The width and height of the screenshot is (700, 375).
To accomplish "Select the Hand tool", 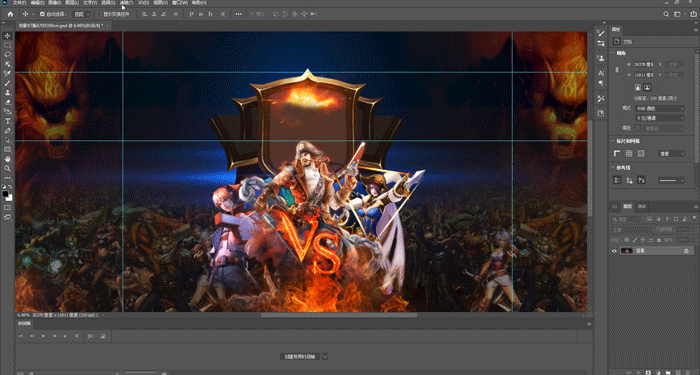I will 8,159.
